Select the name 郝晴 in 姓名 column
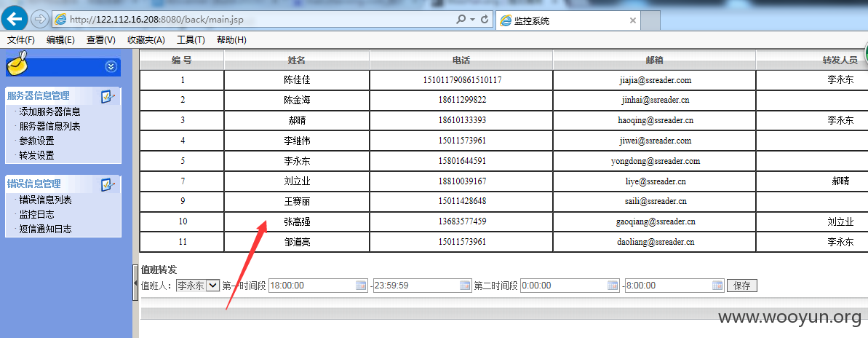The height and width of the screenshot is (338, 868). [298, 120]
